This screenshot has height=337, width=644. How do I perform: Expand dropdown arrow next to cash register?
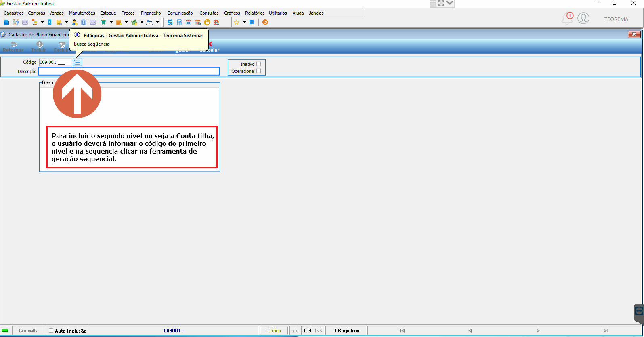point(157,22)
